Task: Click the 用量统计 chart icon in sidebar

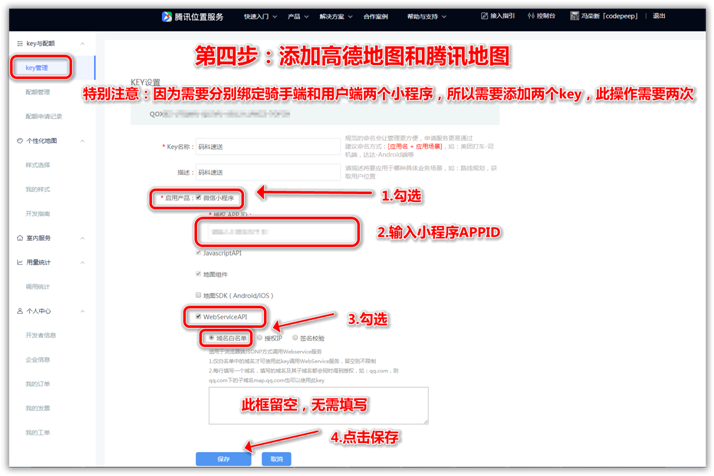Action: [x=20, y=262]
